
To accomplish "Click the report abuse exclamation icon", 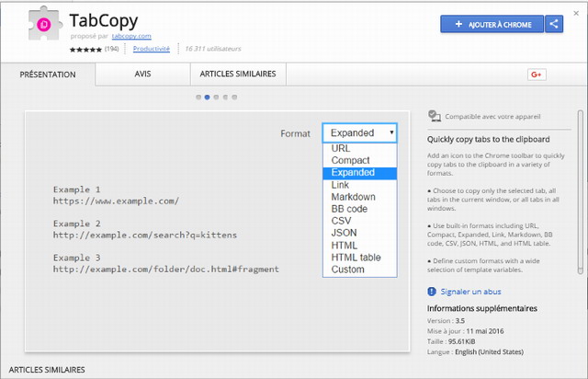I will (x=432, y=292).
